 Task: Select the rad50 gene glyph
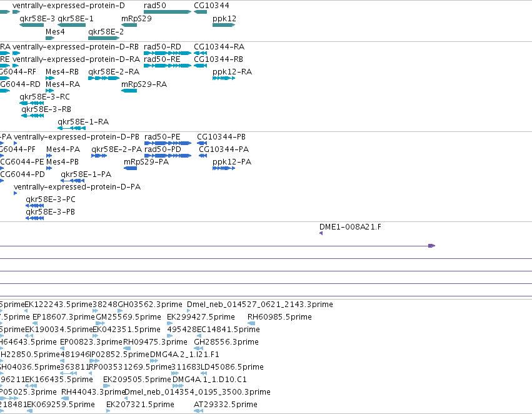pos(168,12)
